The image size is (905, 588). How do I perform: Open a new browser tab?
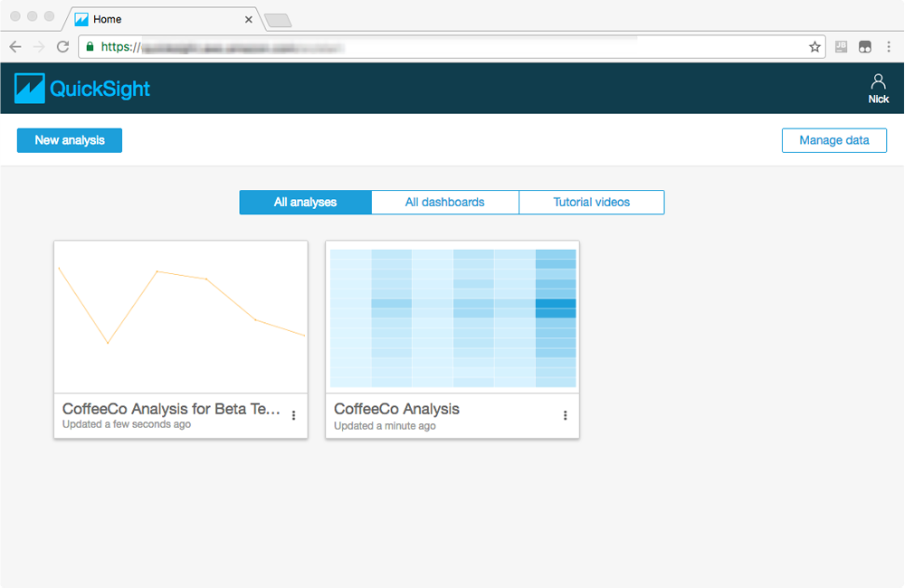coord(278,21)
